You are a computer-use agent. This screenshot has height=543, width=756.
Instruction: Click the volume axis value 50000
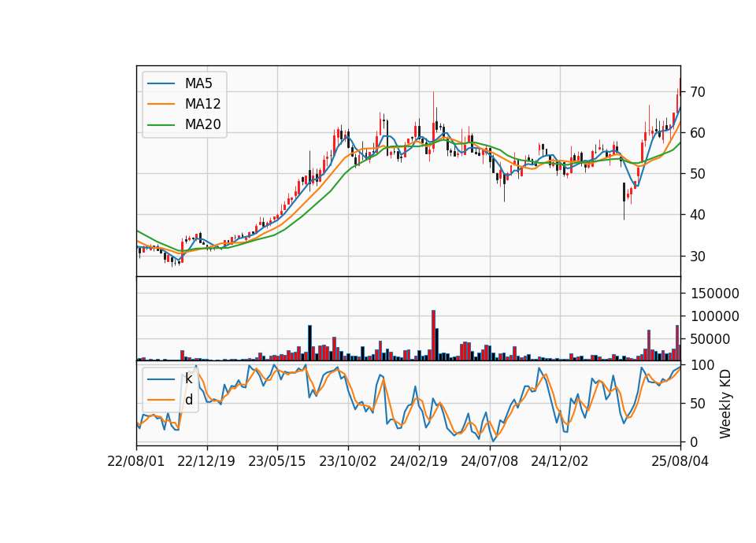710,339
